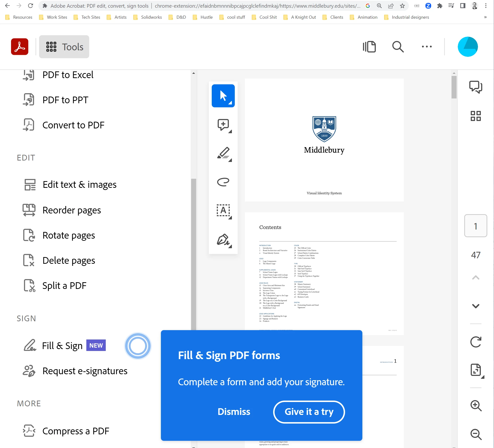Click the Give it a try button
The width and height of the screenshot is (494, 448).
click(309, 412)
